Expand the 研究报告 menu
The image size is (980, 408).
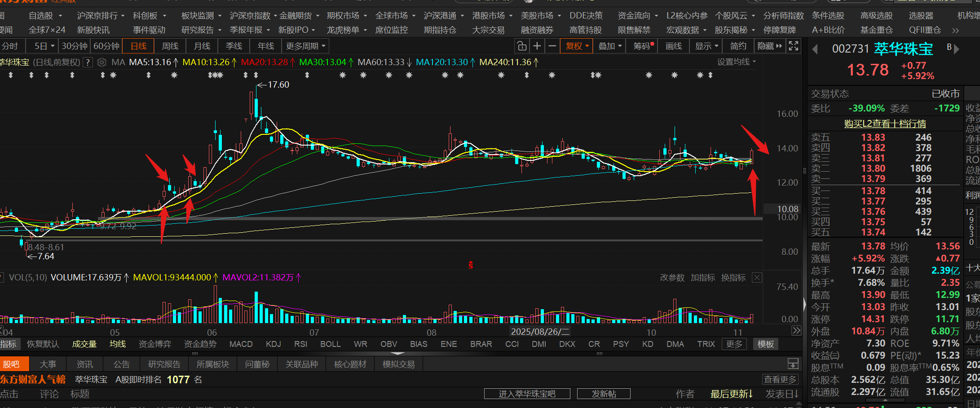click(x=202, y=30)
